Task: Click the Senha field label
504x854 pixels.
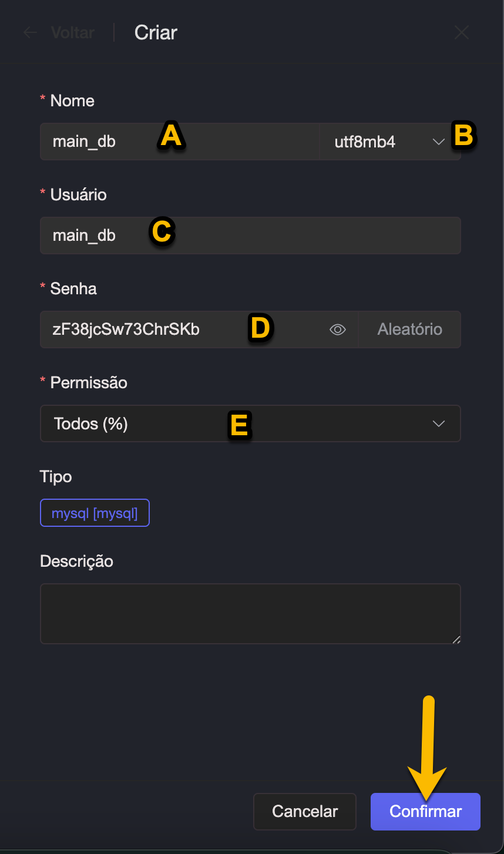Action: click(73, 288)
